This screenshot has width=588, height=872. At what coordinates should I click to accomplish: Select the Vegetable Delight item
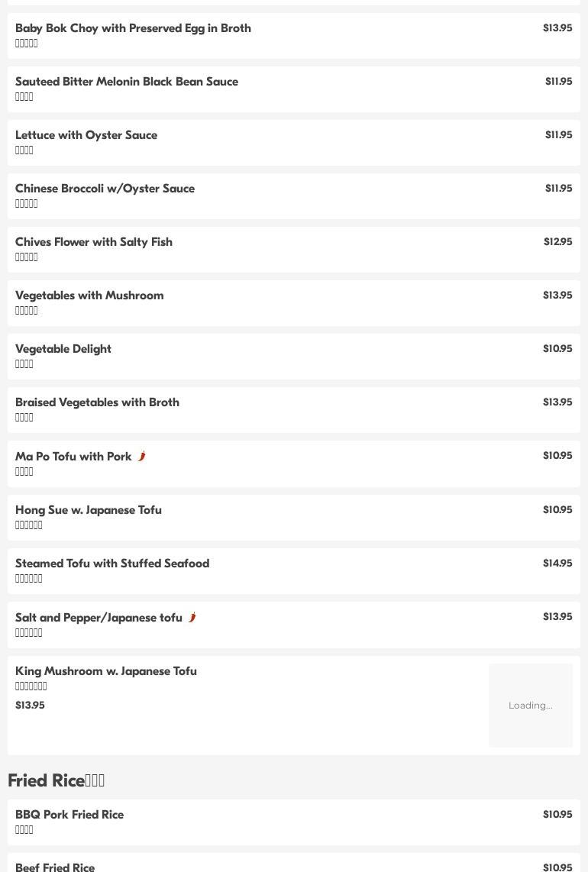63,349
